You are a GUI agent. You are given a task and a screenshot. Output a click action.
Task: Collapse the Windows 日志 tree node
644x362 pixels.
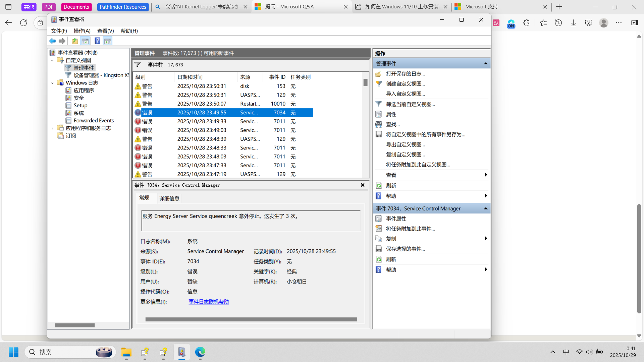(x=52, y=83)
